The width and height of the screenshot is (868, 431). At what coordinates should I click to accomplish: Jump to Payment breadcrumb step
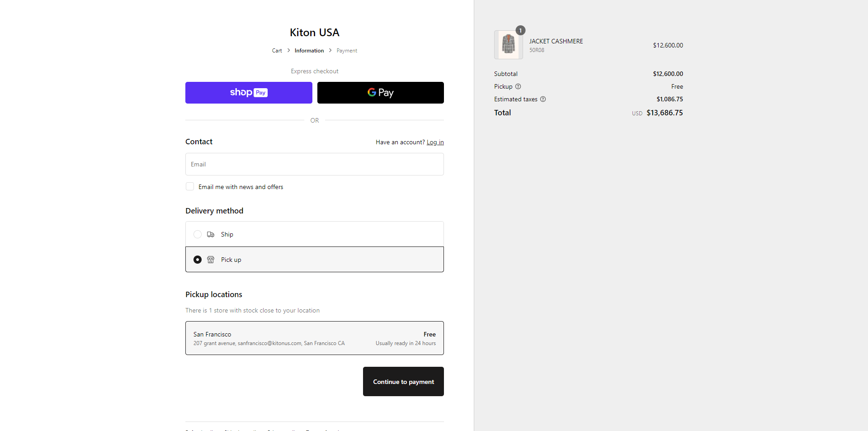pos(347,51)
